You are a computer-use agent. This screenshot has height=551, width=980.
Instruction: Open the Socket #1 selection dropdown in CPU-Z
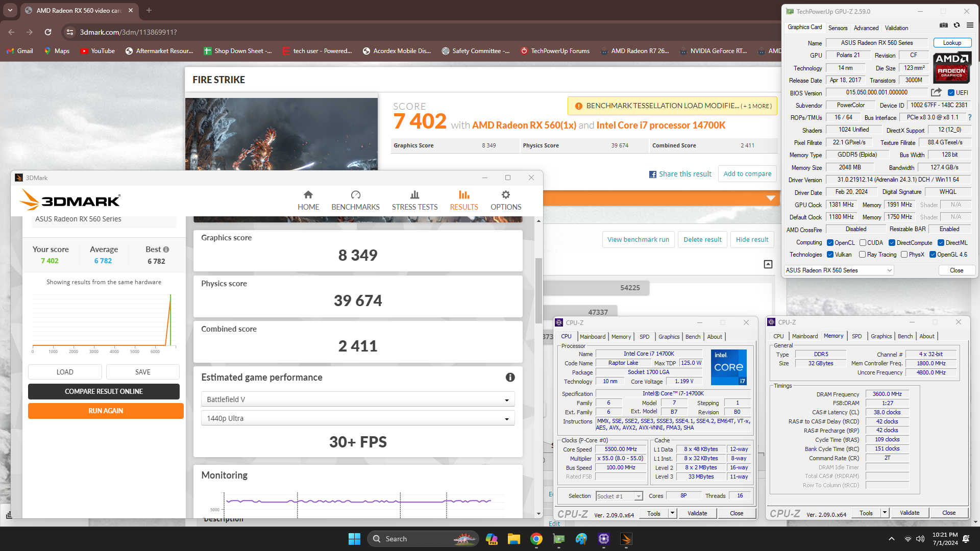point(619,496)
